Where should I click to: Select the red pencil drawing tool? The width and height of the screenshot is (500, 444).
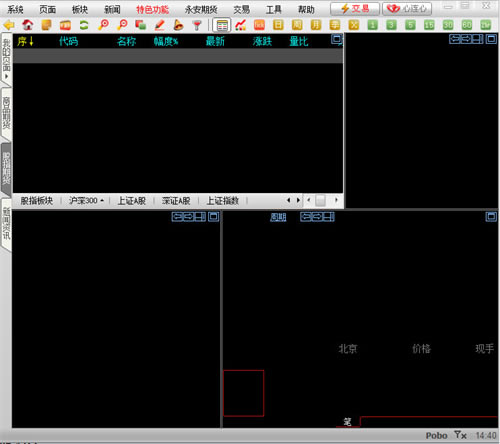pos(160,25)
